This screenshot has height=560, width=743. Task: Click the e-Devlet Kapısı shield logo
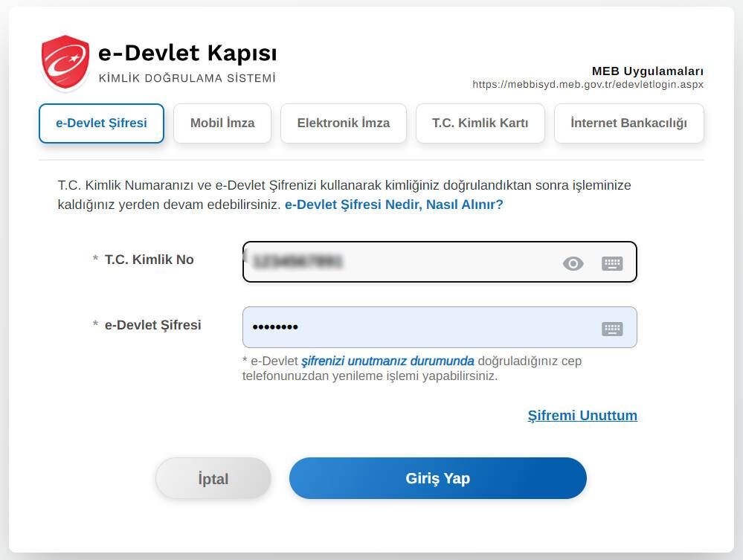pos(65,62)
